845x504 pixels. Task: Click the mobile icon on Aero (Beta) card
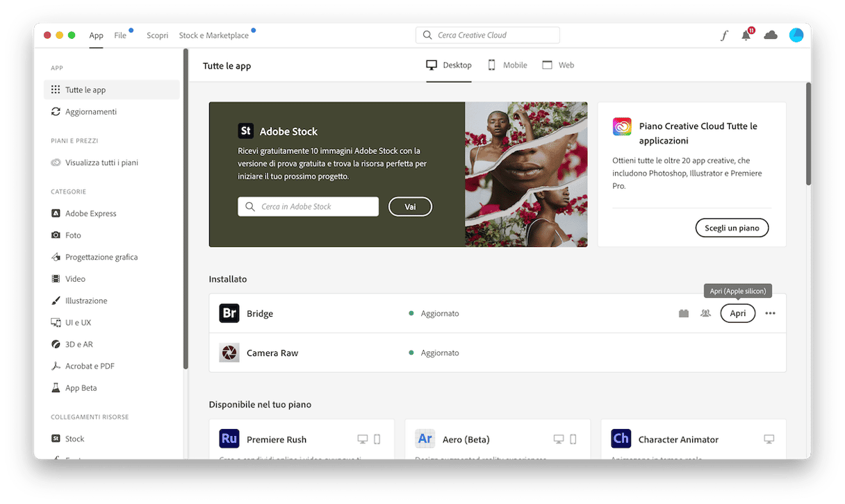coord(573,439)
